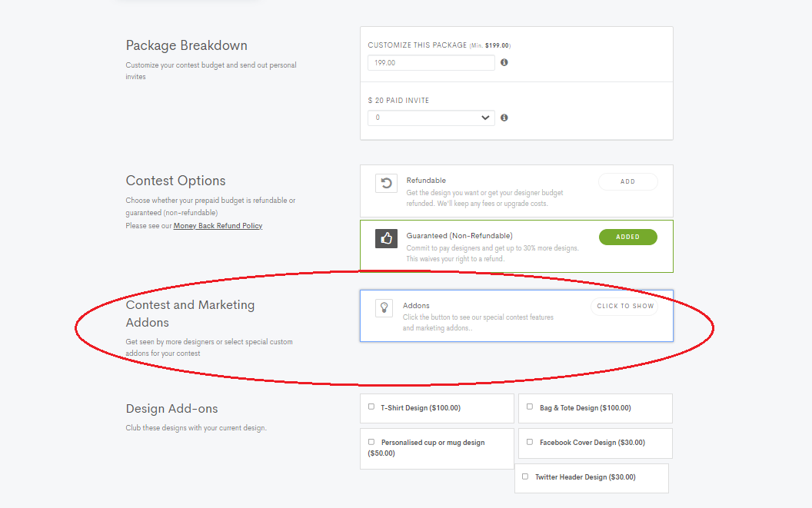Viewport: 812px width, 508px height.
Task: Click the "T-Shirt Design ($100.00)" label
Action: 421,408
